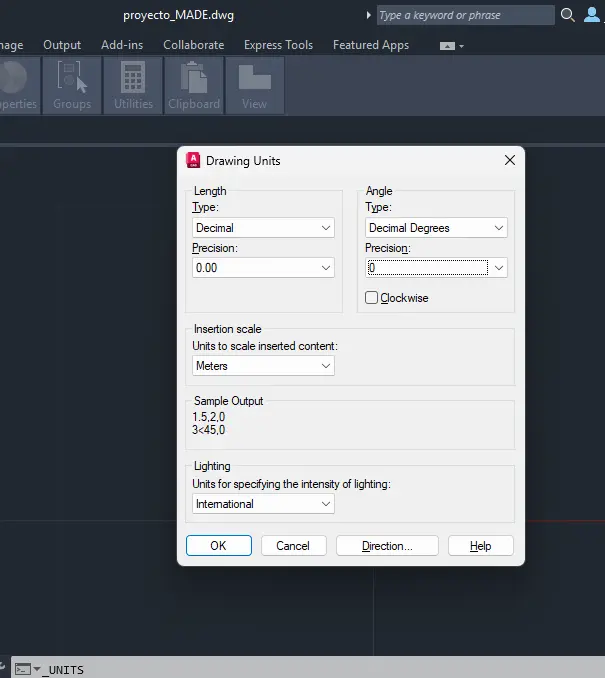This screenshot has width=605, height=678.
Task: Click the command line icon
Action: click(23, 669)
